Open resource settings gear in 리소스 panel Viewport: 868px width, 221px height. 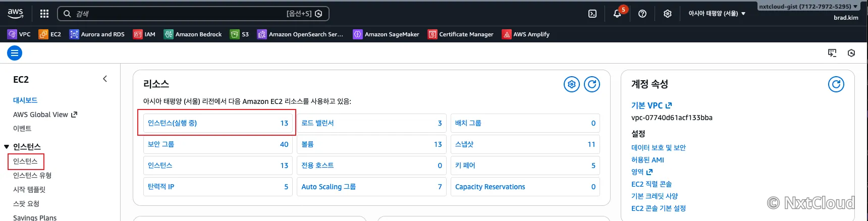[x=572, y=84]
